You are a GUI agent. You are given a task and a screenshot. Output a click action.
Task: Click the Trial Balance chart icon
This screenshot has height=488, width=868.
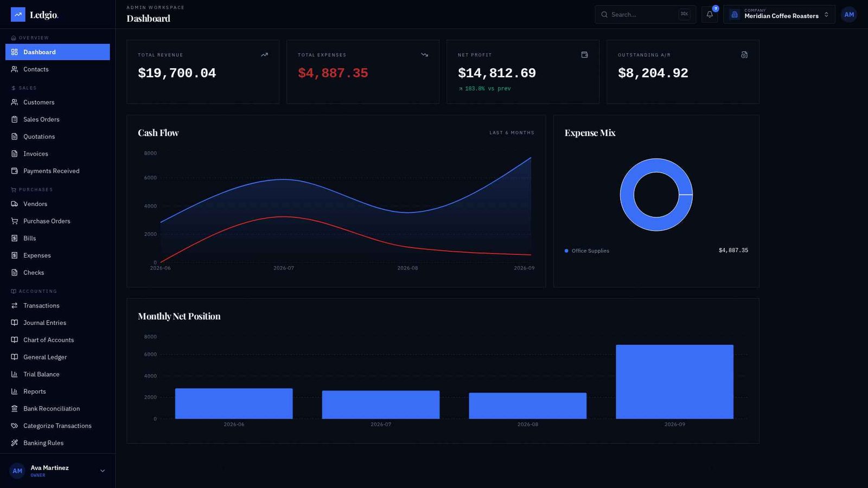[15, 374]
